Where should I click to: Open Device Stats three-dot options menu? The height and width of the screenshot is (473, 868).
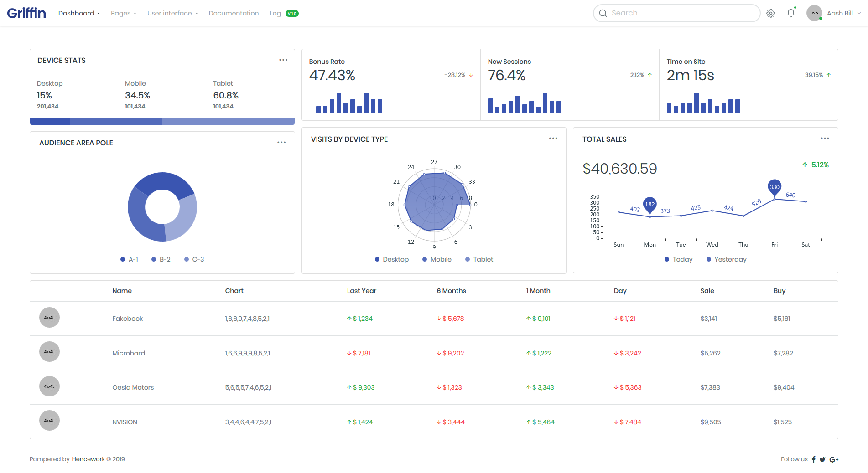pyautogui.click(x=283, y=60)
